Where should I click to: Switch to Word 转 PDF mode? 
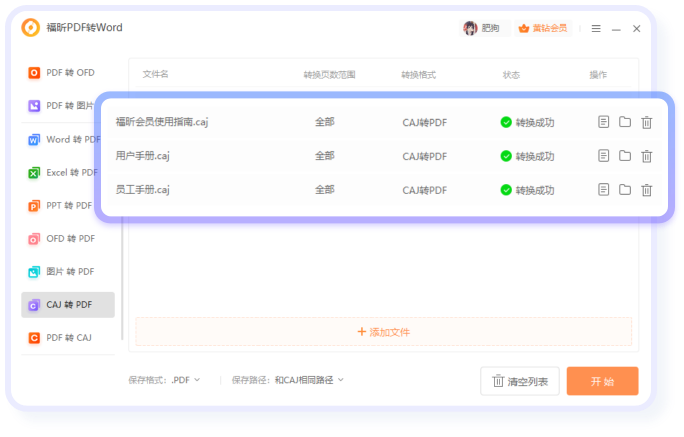click(63, 140)
